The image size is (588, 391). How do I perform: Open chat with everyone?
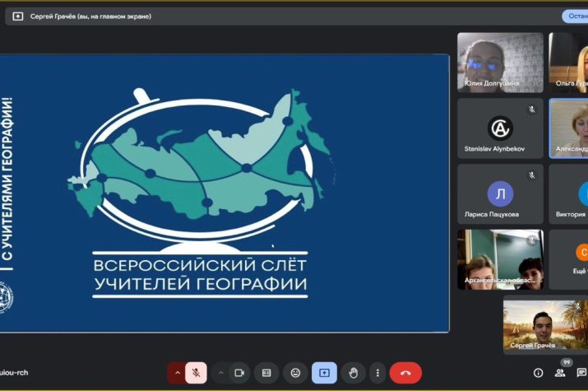(581, 373)
